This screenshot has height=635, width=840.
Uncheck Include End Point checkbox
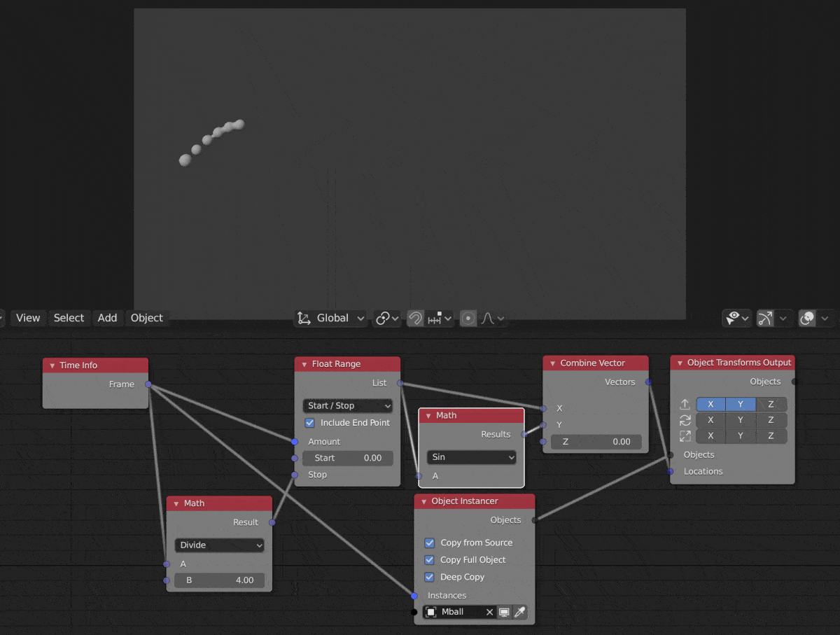pyautogui.click(x=310, y=423)
